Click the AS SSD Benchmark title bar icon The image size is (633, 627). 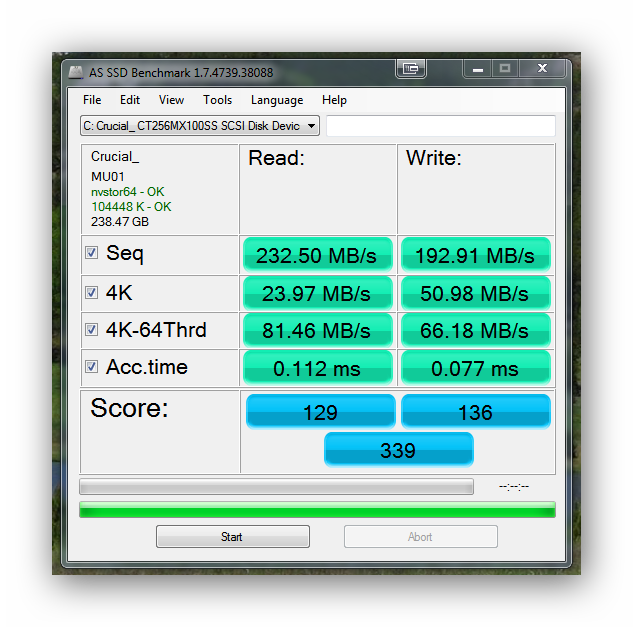[x=75, y=72]
